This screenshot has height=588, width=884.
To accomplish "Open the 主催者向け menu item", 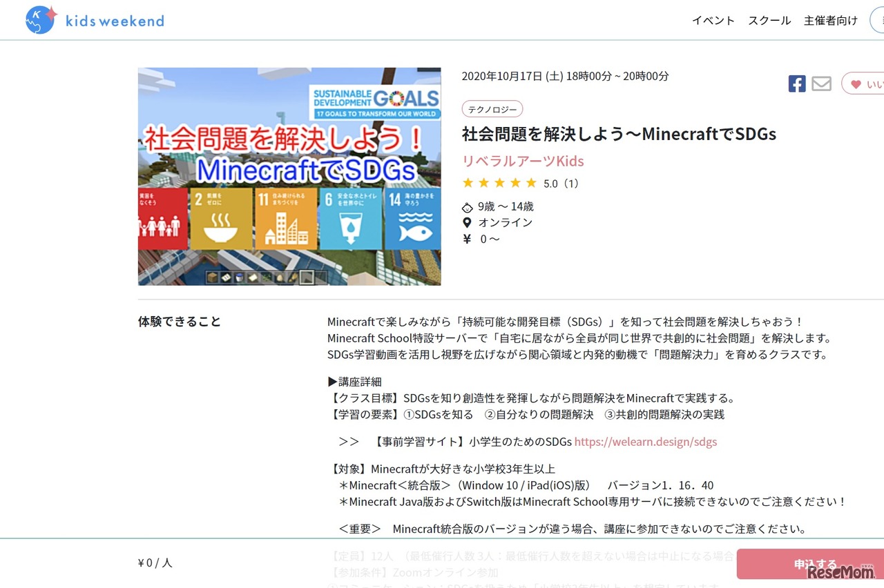I will click(831, 21).
